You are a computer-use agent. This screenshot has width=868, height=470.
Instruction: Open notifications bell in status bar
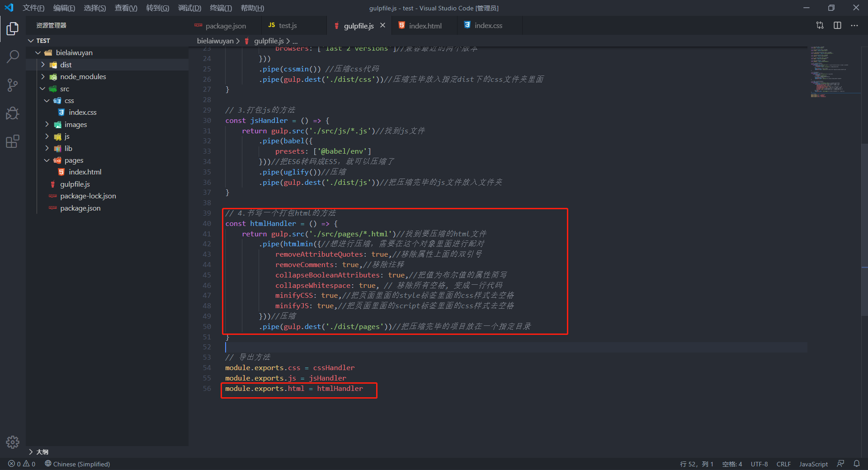(856, 464)
